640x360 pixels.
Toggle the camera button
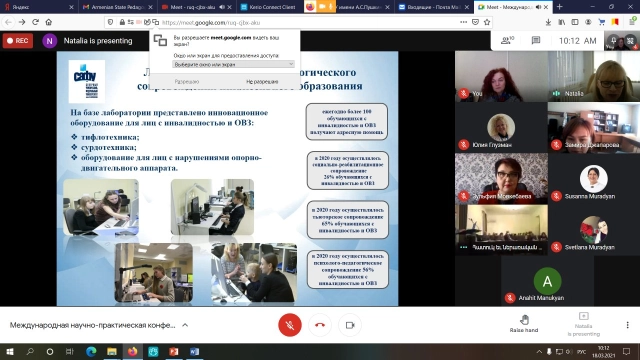[x=350, y=325]
